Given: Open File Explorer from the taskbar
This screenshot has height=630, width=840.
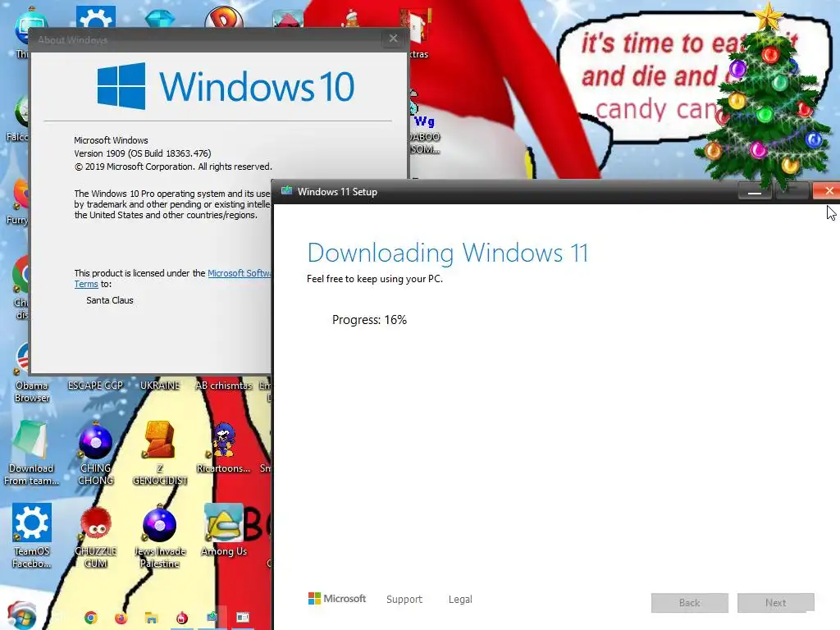Looking at the screenshot, I should click(x=152, y=618).
